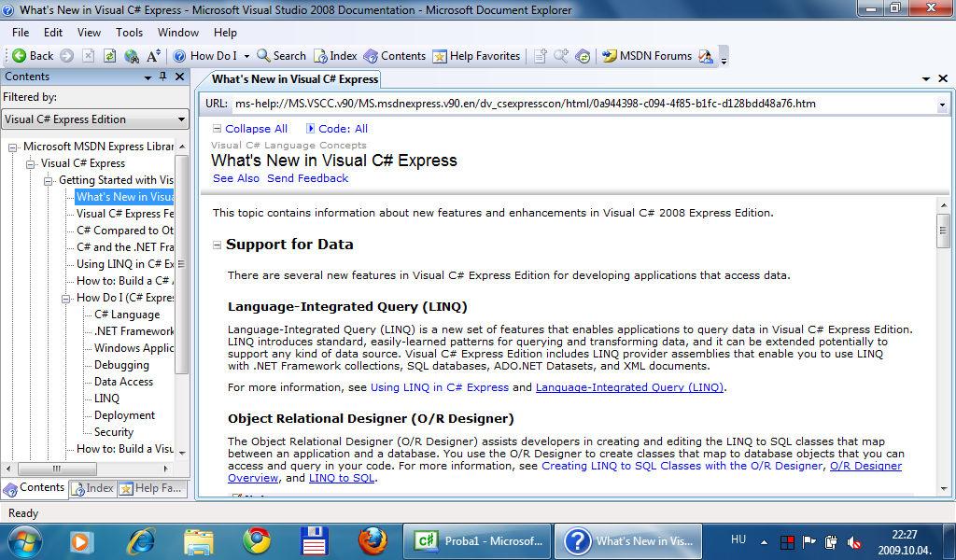This screenshot has height=560, width=956.
Task: Collapse the Visual C# Express tree node
Action: (x=30, y=164)
